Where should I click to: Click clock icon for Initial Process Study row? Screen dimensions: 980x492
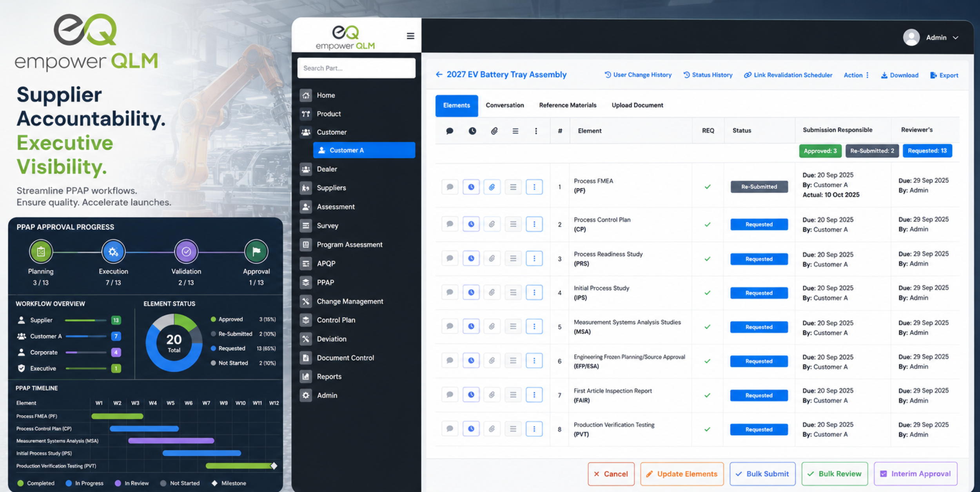coord(471,292)
